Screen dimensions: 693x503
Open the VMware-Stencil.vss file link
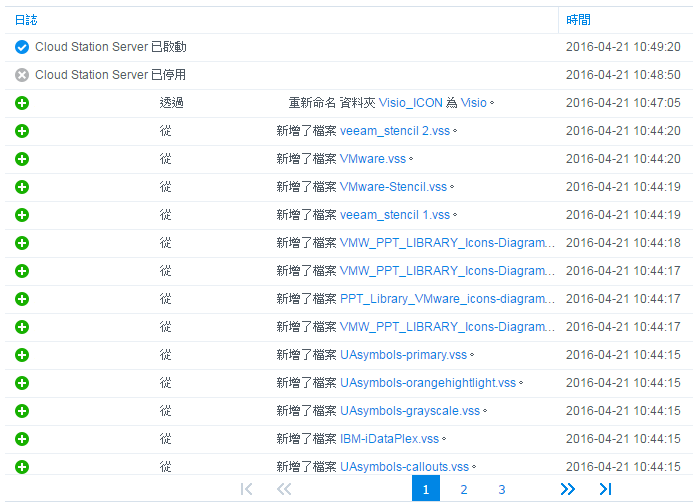point(393,187)
